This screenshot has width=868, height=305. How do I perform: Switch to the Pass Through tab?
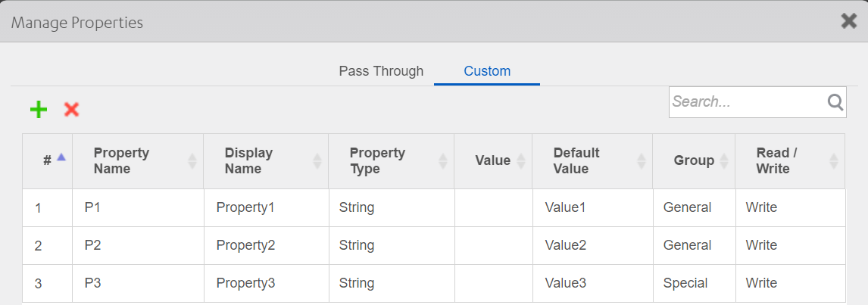[381, 71]
